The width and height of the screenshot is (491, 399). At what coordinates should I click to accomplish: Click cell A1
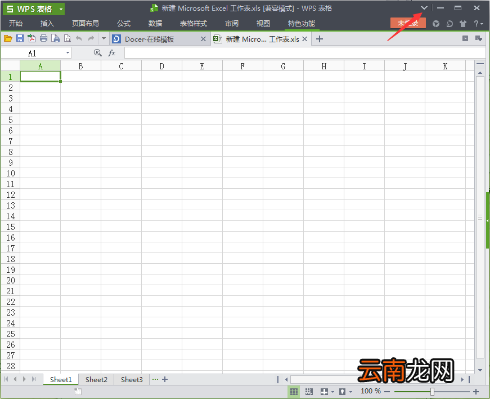coord(40,76)
